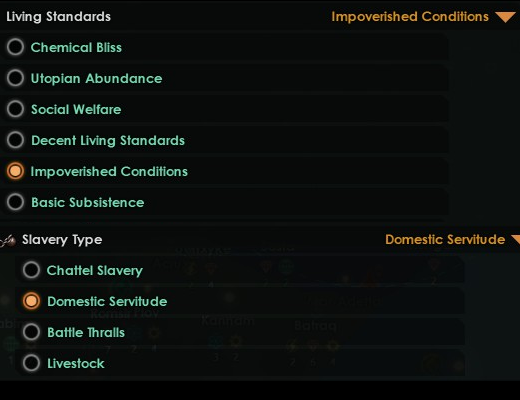Select the Chemical Bliss radio button
Image resolution: width=520 pixels, height=400 pixels.
coord(15,47)
